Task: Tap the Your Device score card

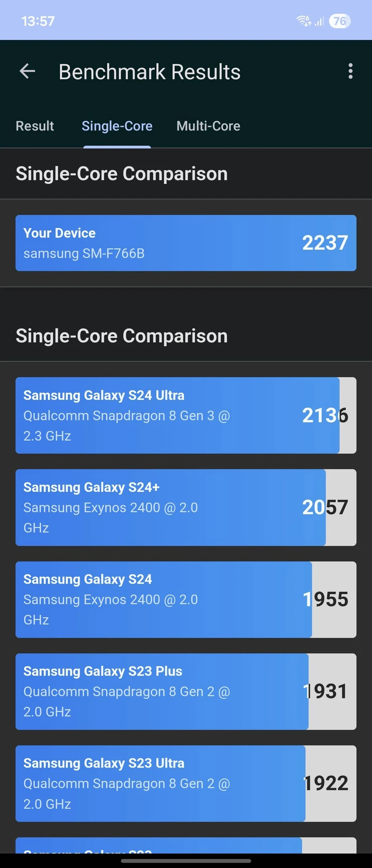Action: 186,243
